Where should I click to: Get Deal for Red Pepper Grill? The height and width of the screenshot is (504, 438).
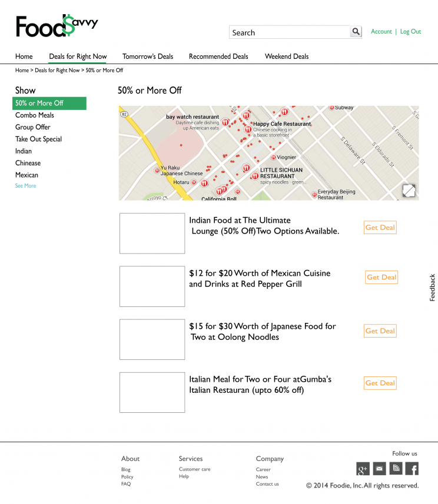(381, 278)
